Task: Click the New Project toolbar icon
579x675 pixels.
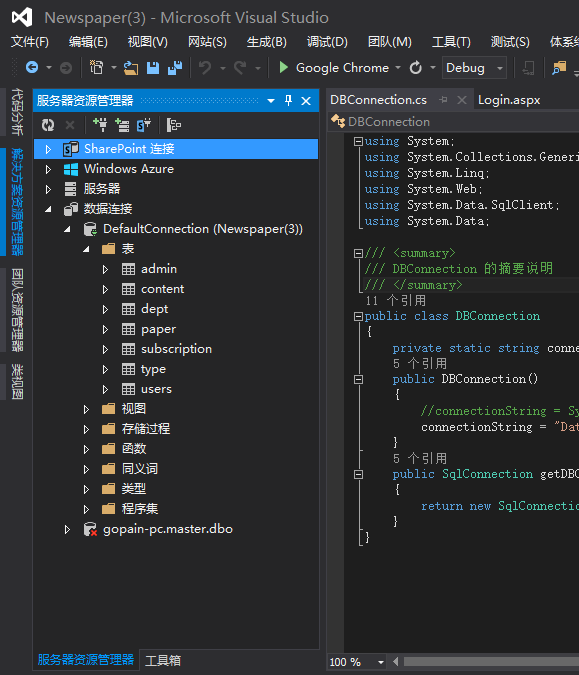Action: coord(96,68)
